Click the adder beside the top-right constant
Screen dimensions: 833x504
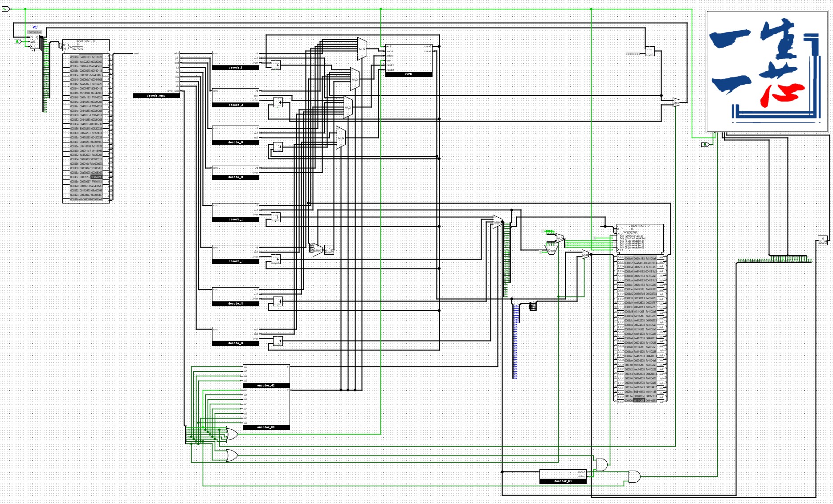[650, 51]
